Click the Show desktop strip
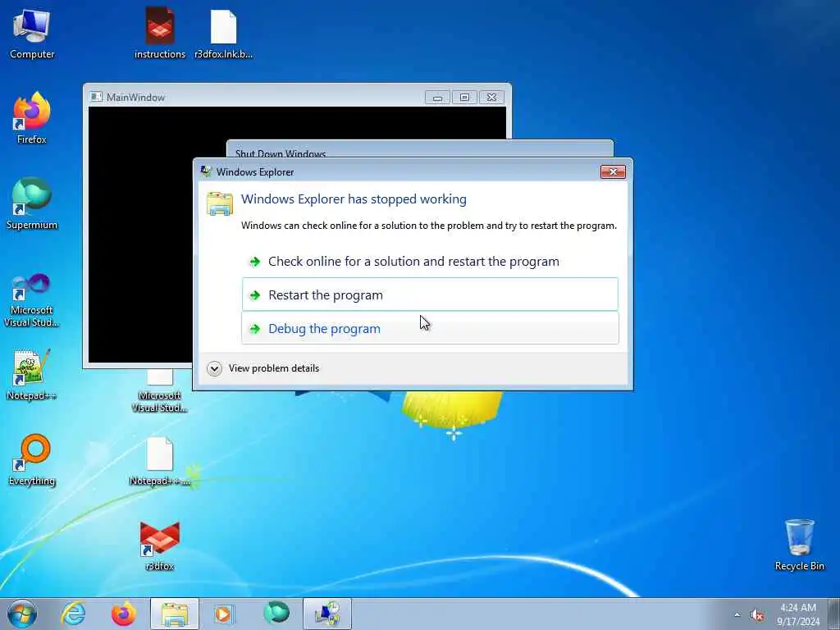The width and height of the screenshot is (840, 630). 834,614
